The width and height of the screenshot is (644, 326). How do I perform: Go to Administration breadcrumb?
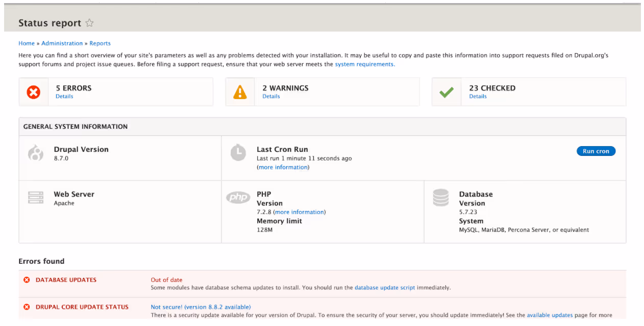click(62, 43)
